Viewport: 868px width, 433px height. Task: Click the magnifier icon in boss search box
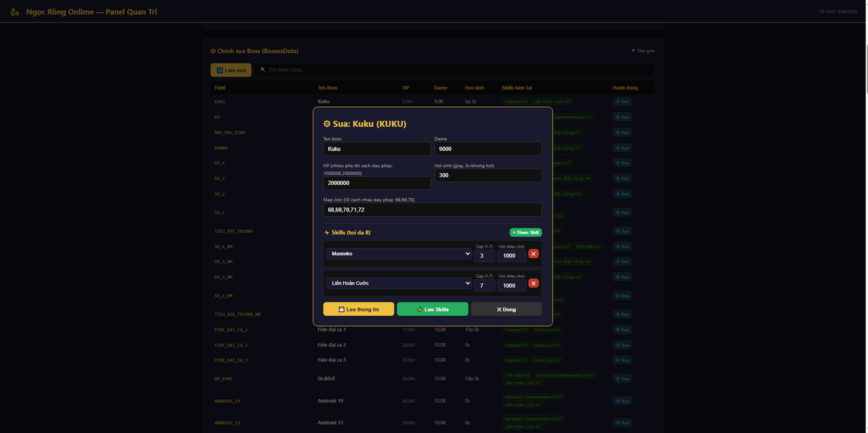(x=263, y=70)
